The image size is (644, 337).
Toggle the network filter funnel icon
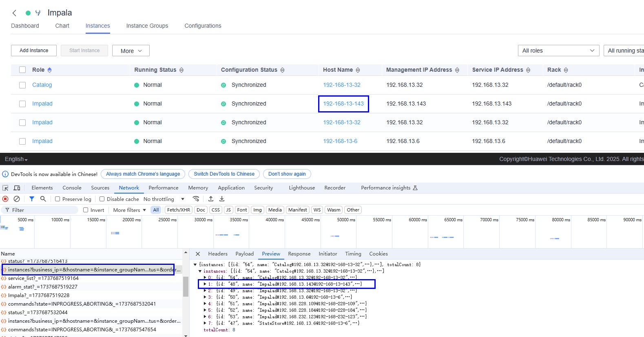coord(32,199)
